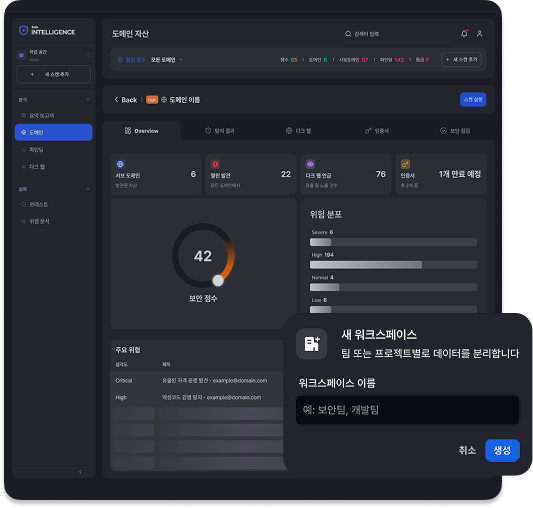Go Back to the domain list
This screenshot has height=508, width=533.
[x=125, y=100]
